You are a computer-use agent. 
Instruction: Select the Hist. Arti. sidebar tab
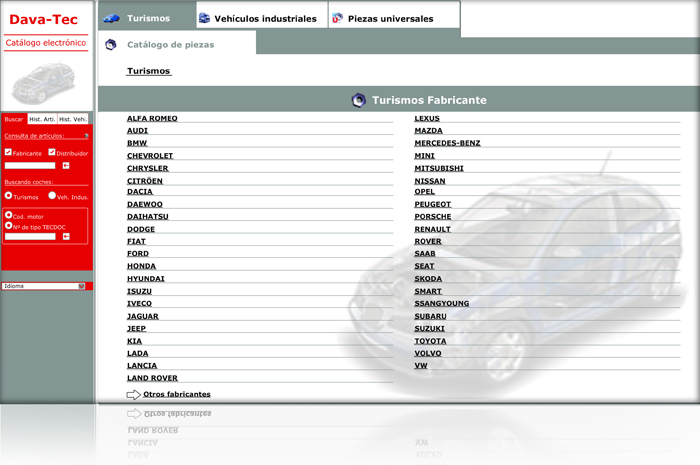click(42, 119)
